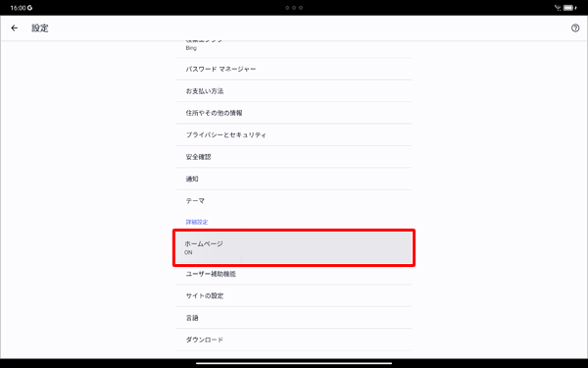This screenshot has height=368, width=588.
Task: Open the help question mark icon
Action: [575, 28]
